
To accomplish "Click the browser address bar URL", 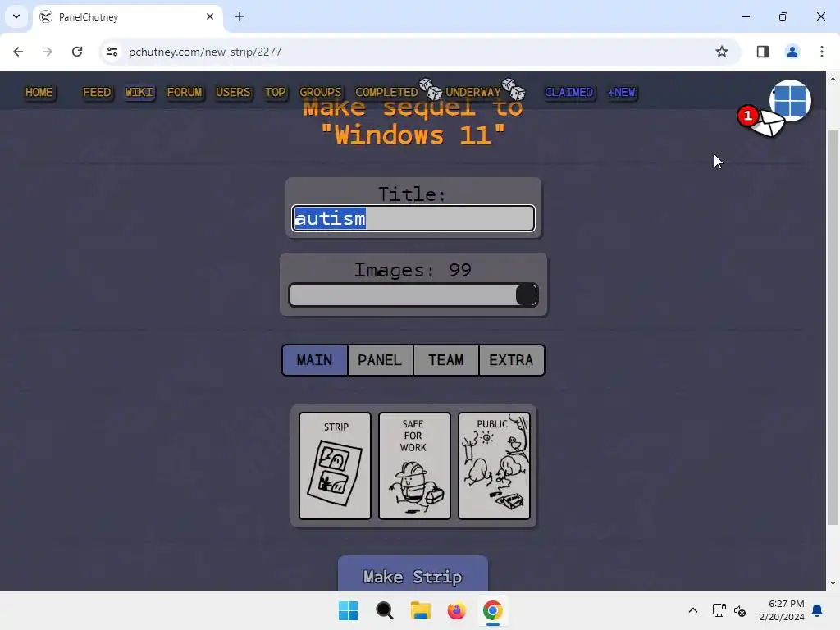I will (205, 52).
